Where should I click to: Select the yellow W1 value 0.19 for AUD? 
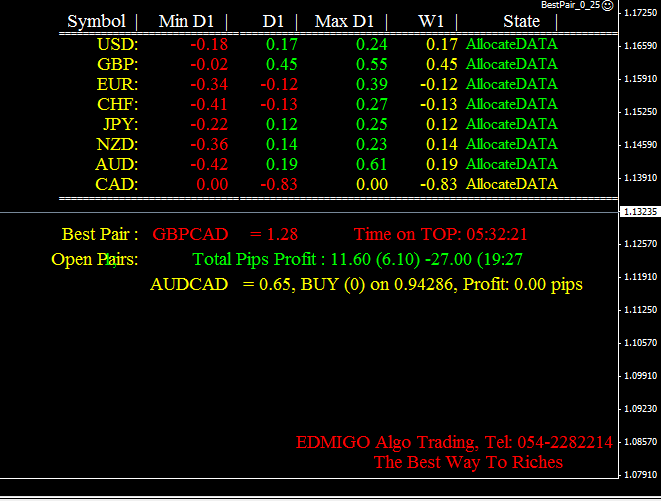click(x=442, y=164)
